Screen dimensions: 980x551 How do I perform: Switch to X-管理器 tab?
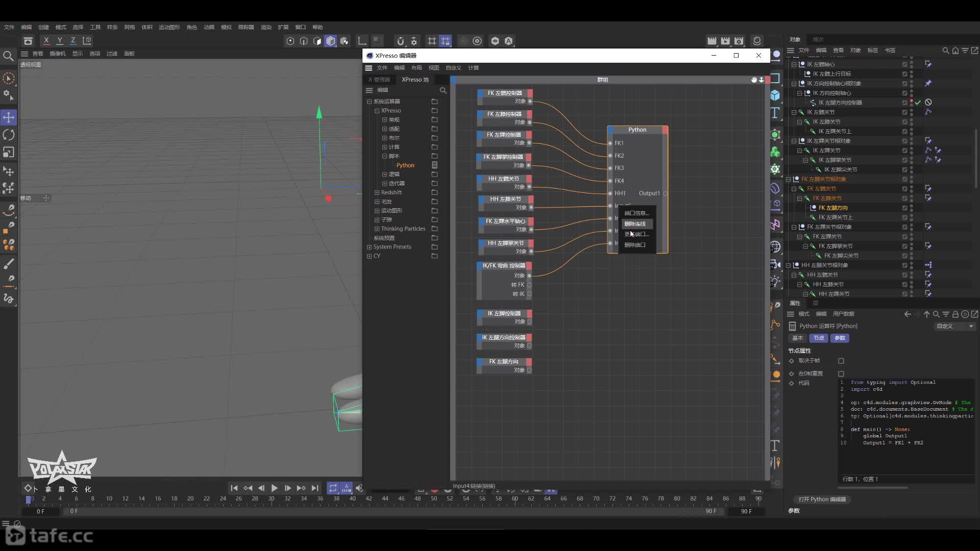pos(379,80)
